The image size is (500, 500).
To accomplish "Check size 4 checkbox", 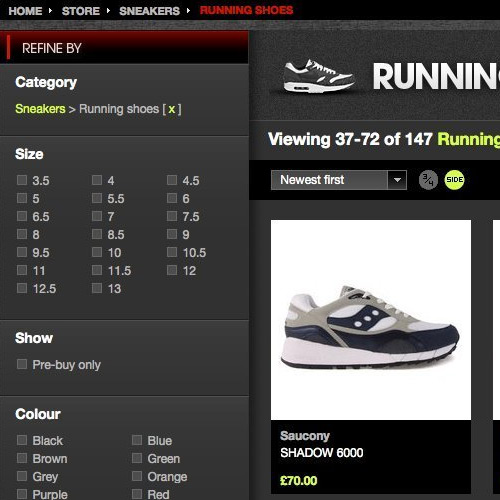I will tap(97, 180).
